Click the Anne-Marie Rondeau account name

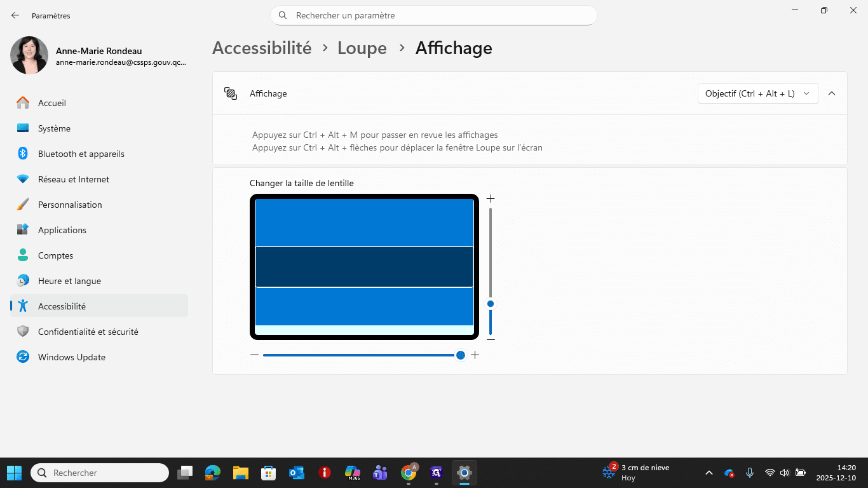click(99, 51)
